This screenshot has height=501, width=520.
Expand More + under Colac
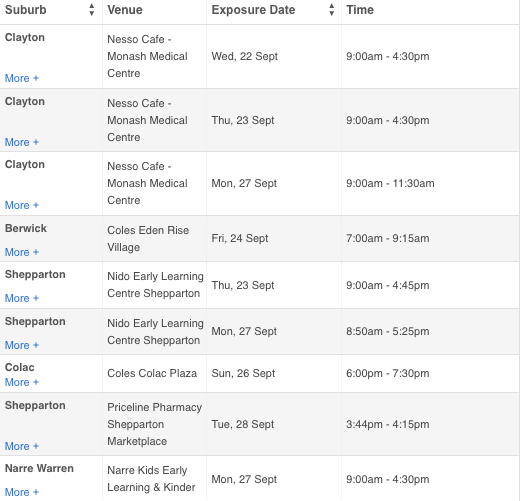[x=22, y=382]
